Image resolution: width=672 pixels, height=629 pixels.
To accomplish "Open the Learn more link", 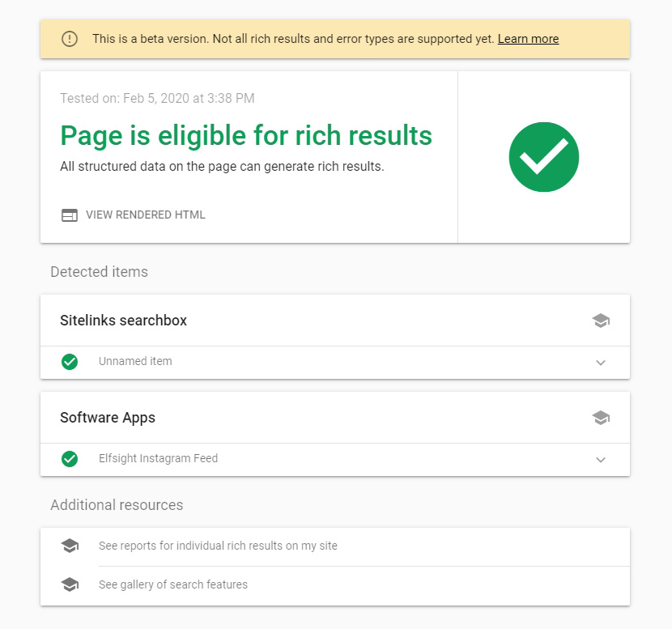I will point(528,38).
